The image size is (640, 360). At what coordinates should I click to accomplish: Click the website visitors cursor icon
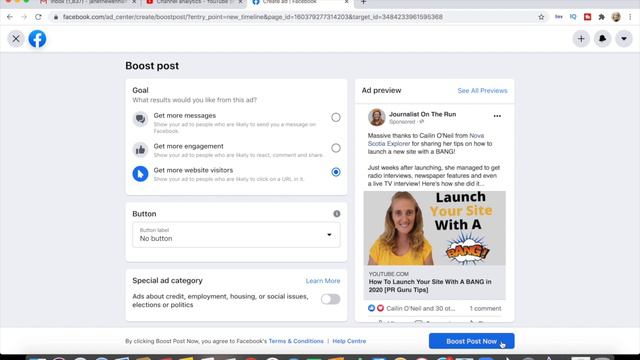click(140, 174)
